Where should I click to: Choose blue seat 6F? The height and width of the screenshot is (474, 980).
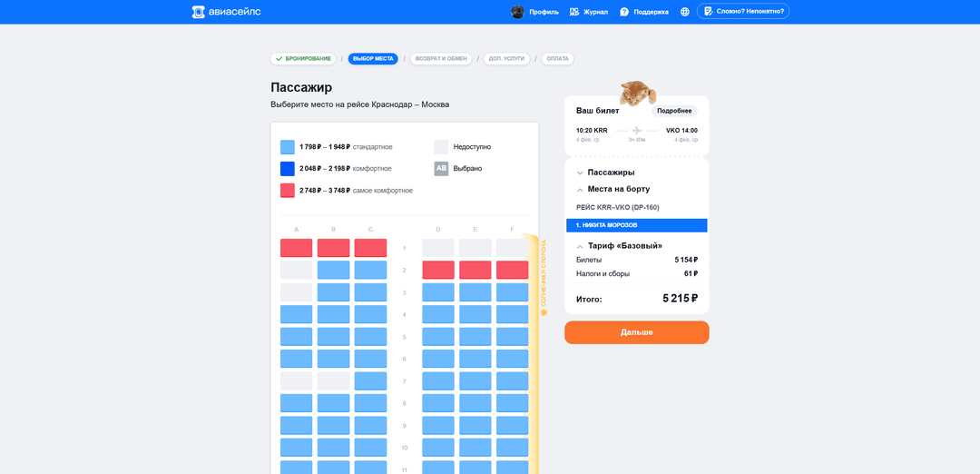(513, 359)
